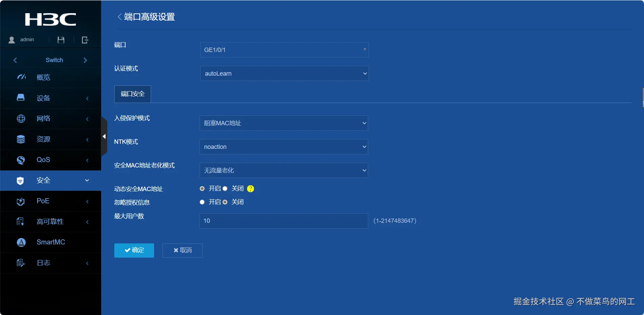This screenshot has width=644, height=315.
Task: Open the SmartMC section
Action: (50, 242)
